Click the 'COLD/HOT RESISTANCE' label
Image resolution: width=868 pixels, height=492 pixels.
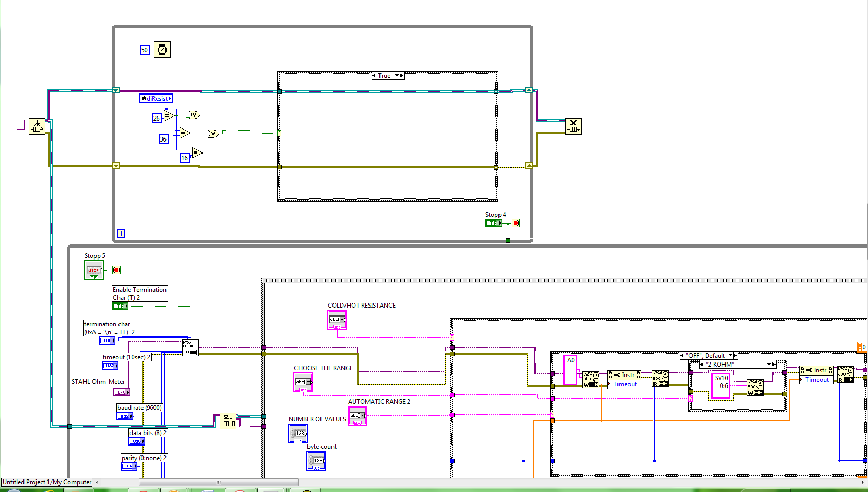362,306
